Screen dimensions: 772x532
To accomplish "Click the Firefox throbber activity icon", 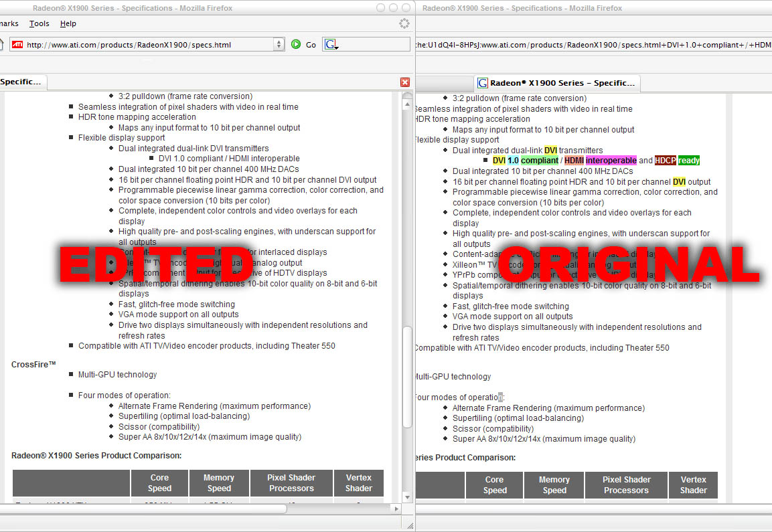I will coord(404,23).
